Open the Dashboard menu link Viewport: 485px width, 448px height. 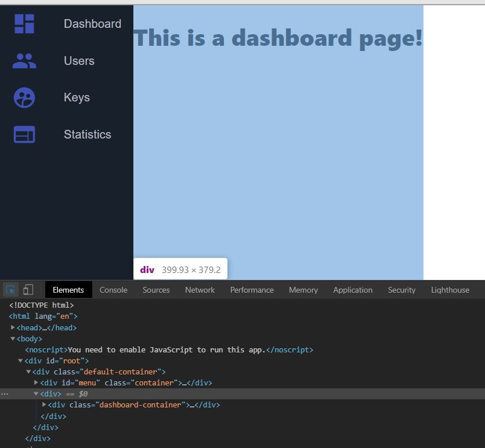pos(92,24)
